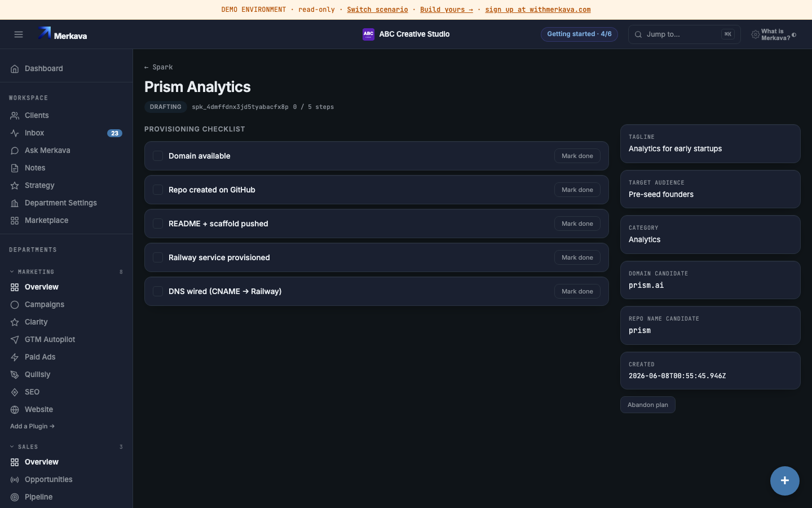Click the SEO diamond icon
This screenshot has height=508, width=812.
coord(15,392)
